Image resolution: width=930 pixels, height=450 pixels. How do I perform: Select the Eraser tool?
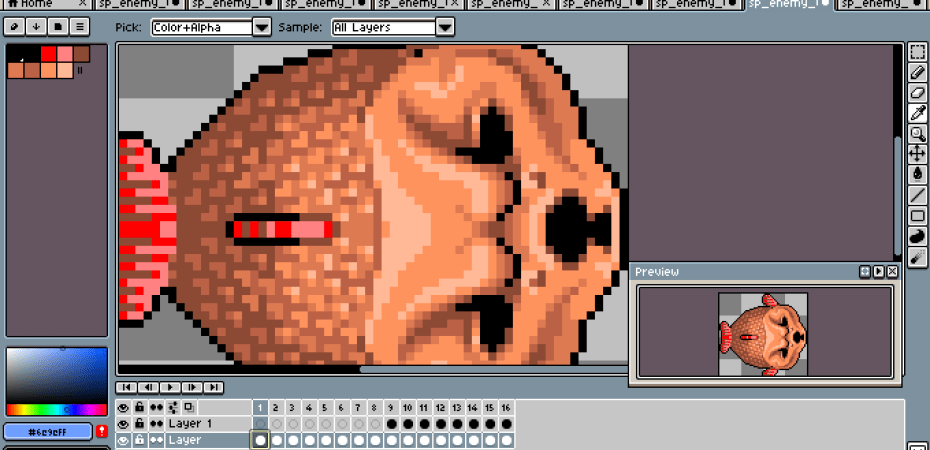click(x=917, y=93)
